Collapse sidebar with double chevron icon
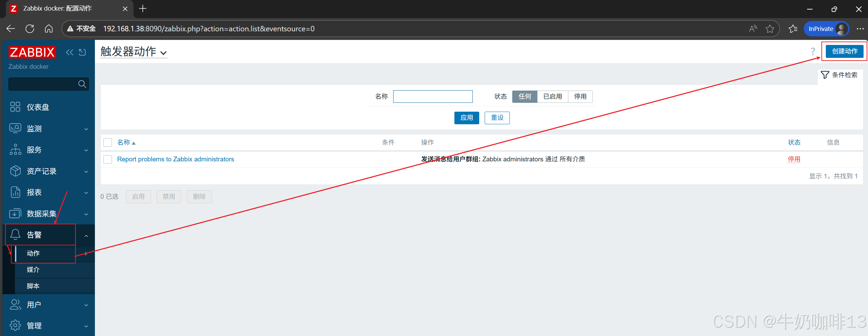 pyautogui.click(x=69, y=52)
